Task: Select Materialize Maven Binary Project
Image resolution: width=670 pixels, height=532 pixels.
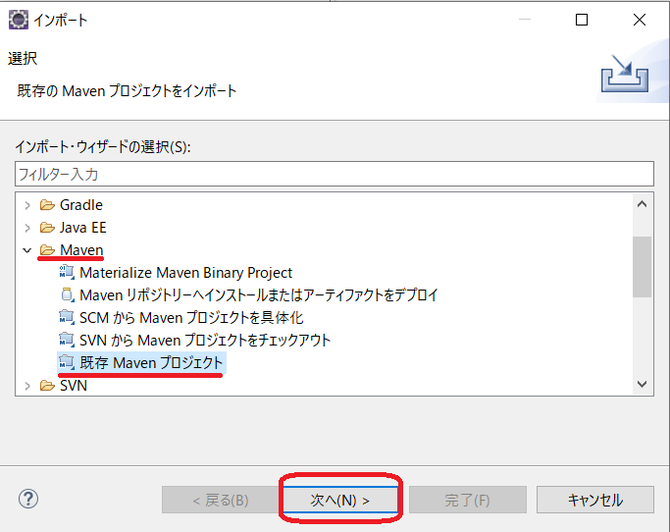Action: pos(186,273)
